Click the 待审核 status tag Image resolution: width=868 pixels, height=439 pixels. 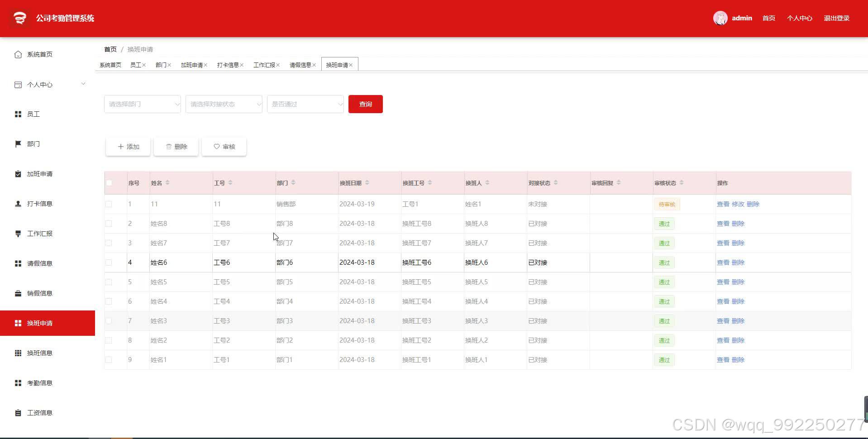coord(667,204)
